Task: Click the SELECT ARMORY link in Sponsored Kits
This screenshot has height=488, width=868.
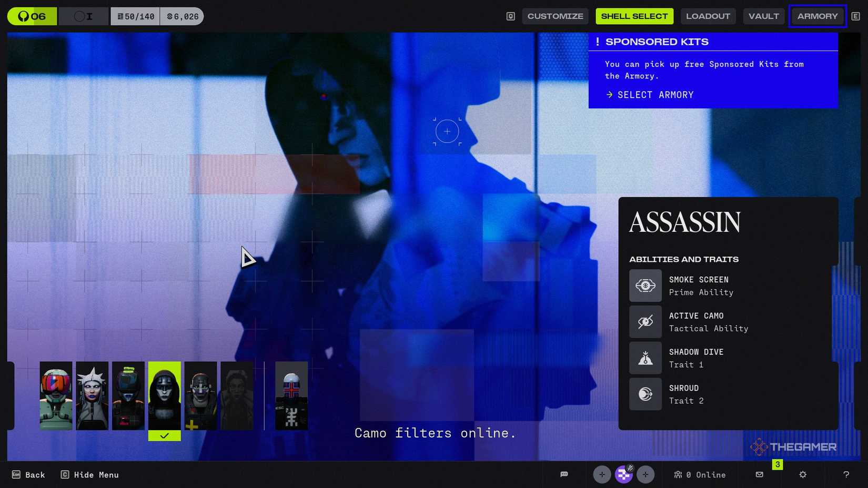Action: [x=649, y=95]
